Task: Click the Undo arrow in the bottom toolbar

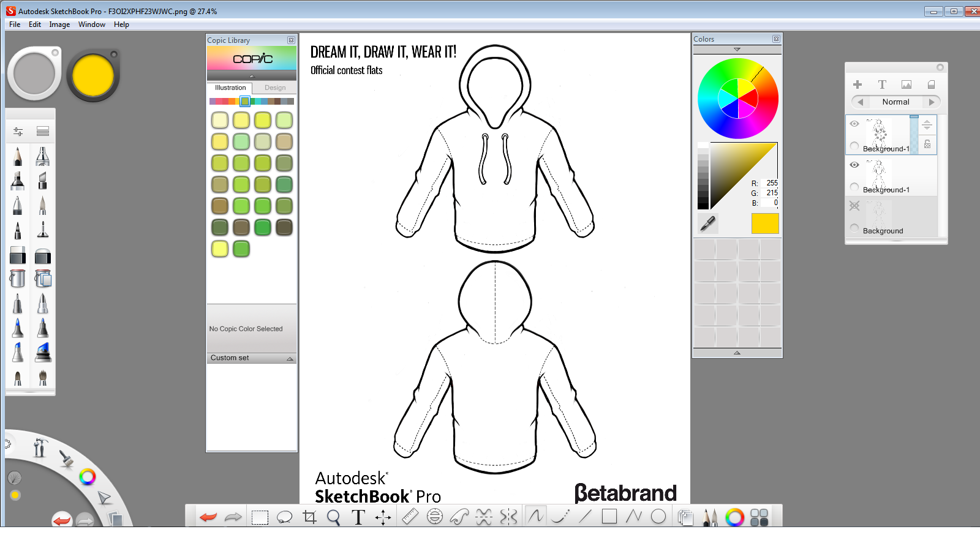Action: click(x=208, y=517)
